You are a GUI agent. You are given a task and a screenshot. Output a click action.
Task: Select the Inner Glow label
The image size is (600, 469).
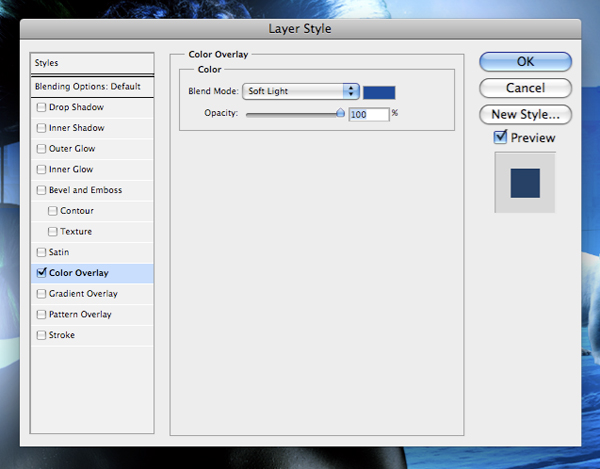click(71, 169)
